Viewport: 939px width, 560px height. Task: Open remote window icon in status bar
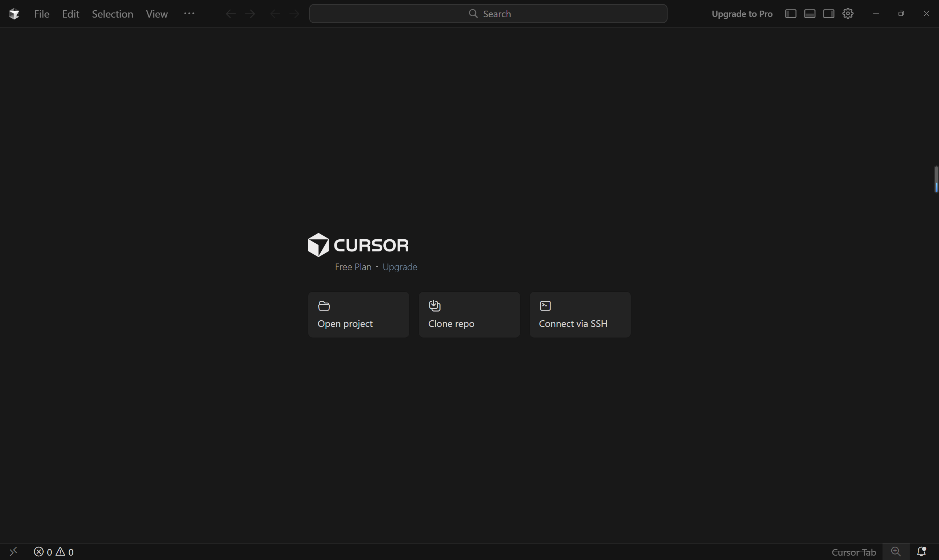(13, 552)
